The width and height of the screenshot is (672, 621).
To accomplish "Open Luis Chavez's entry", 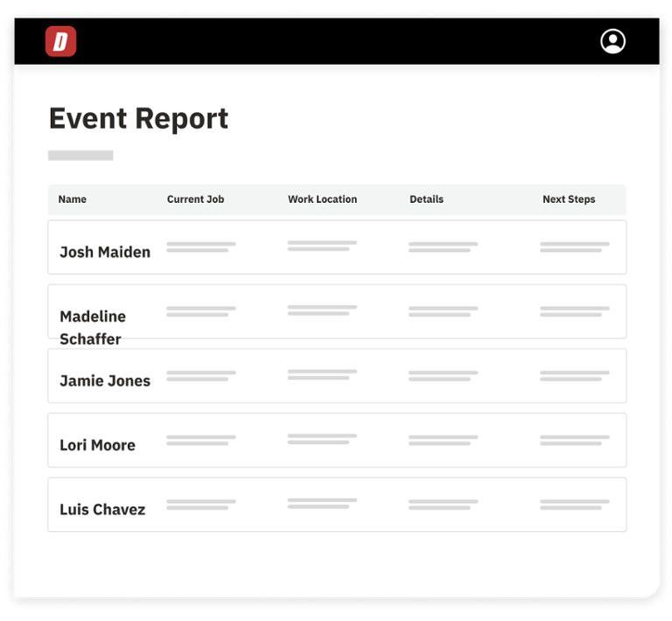I will [102, 509].
